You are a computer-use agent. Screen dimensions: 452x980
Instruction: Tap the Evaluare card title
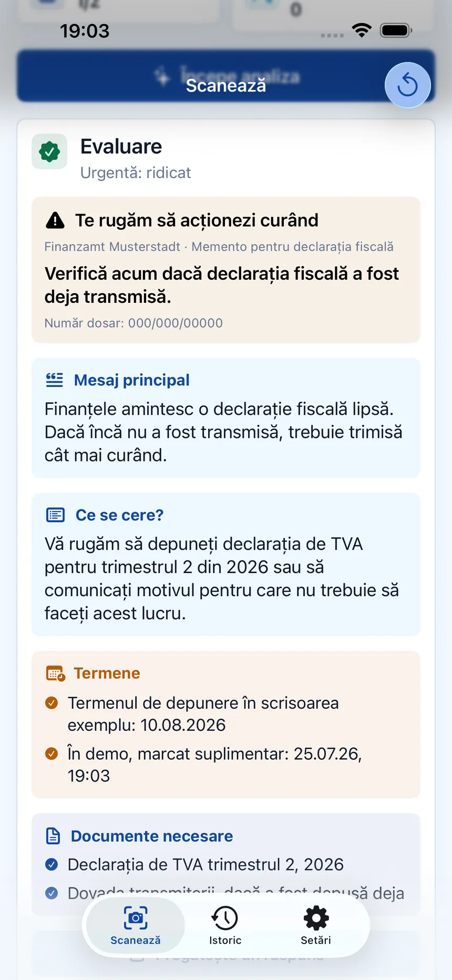coord(121,147)
